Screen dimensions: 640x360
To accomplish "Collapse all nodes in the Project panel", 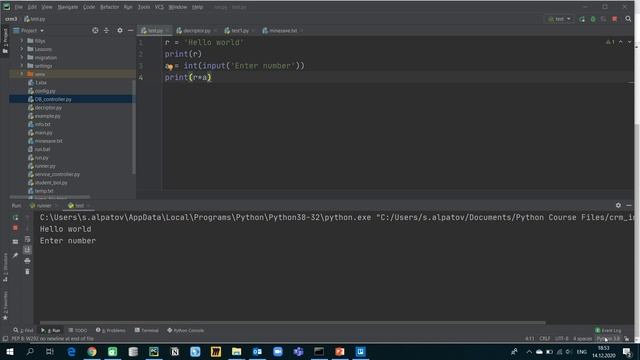I will pos(107,30).
